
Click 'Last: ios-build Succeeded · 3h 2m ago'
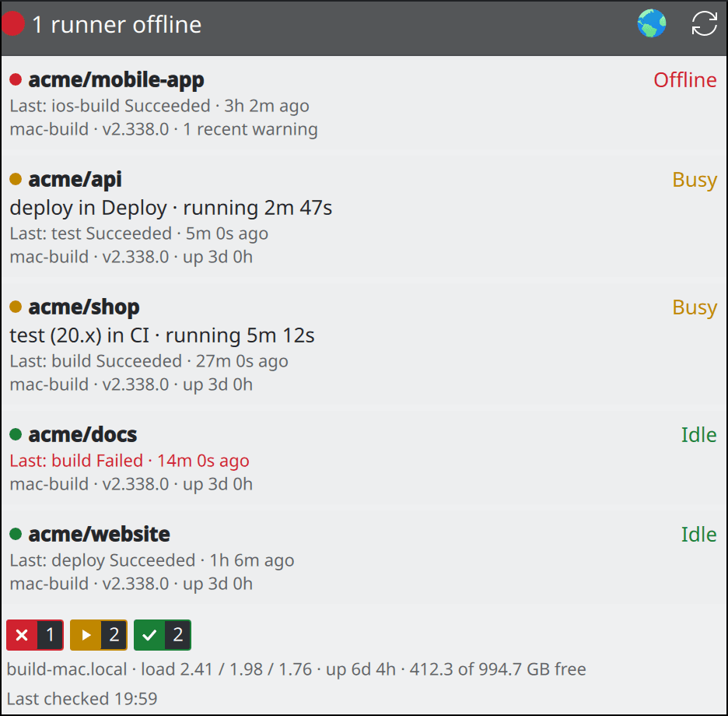pyautogui.click(x=159, y=106)
